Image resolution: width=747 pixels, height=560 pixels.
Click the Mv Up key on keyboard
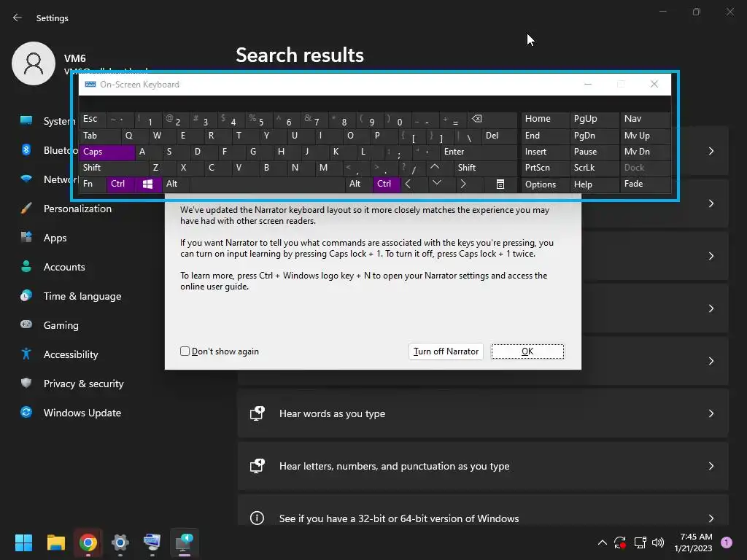coord(645,136)
